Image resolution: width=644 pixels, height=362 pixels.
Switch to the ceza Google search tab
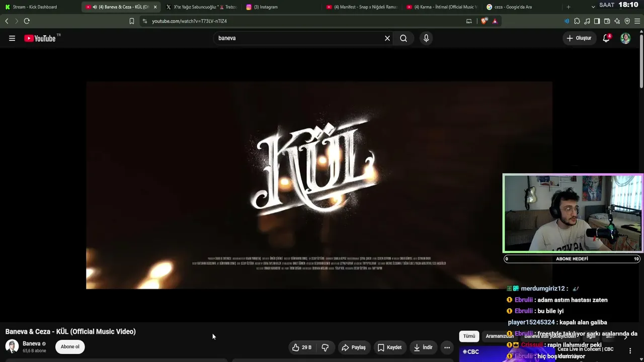[522, 7]
